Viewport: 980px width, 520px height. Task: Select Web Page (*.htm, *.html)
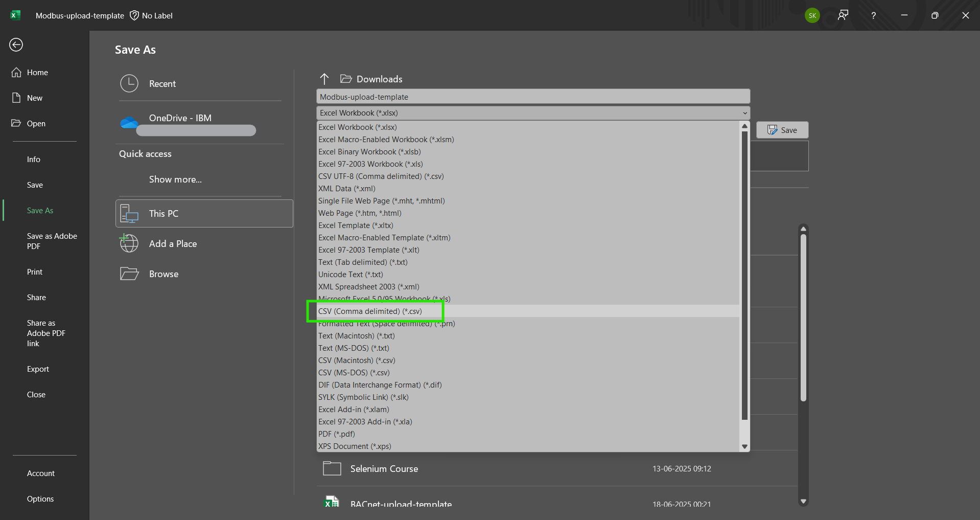(528, 213)
